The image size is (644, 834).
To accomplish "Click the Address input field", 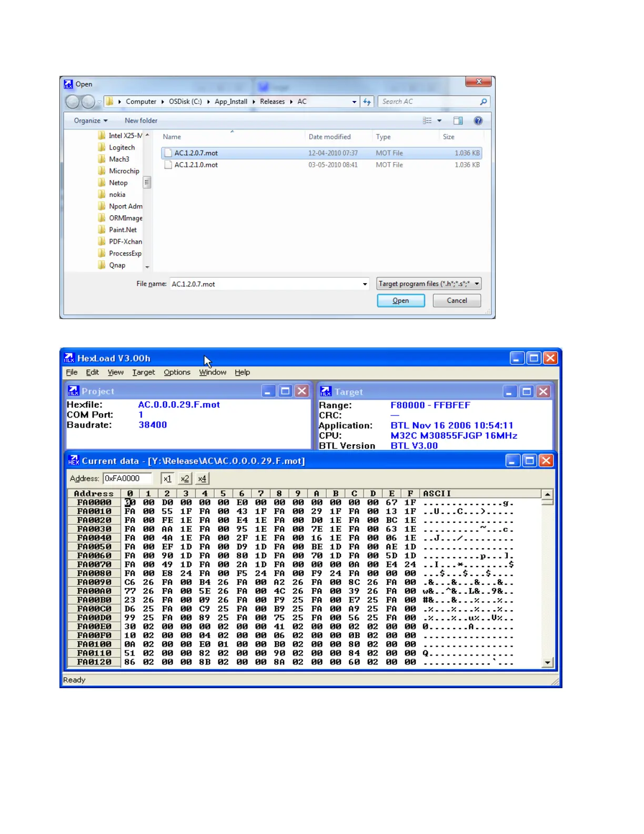I will [127, 479].
